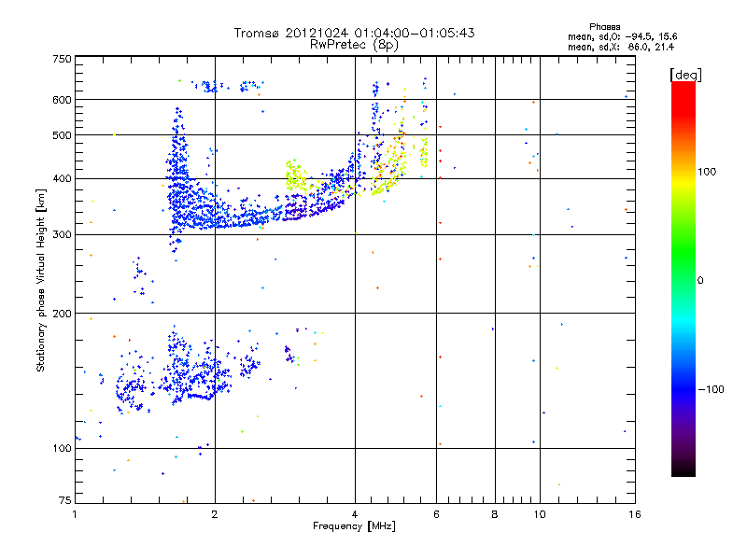This screenshot has width=747, height=560.
Task: Click the y-axis tick label '100'
Action: click(x=62, y=448)
